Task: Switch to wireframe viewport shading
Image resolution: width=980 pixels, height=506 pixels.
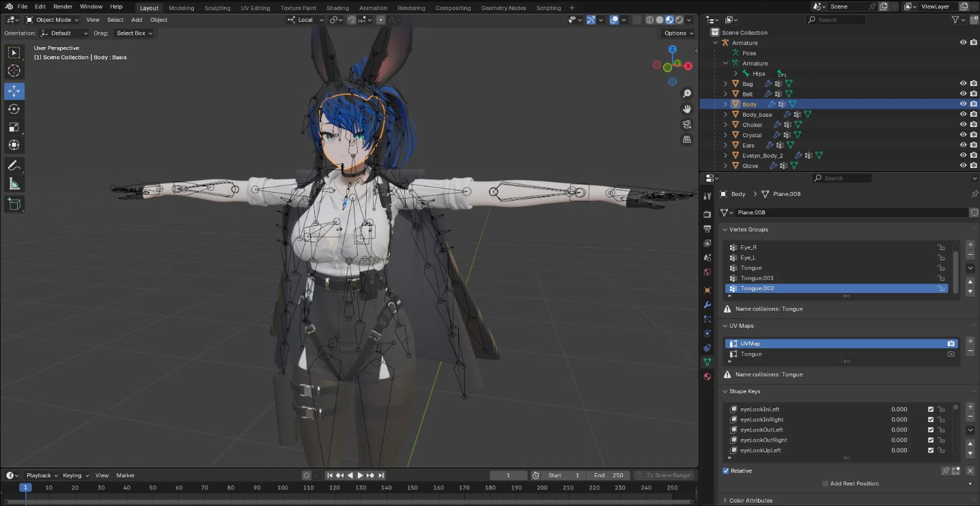Action: (x=649, y=20)
